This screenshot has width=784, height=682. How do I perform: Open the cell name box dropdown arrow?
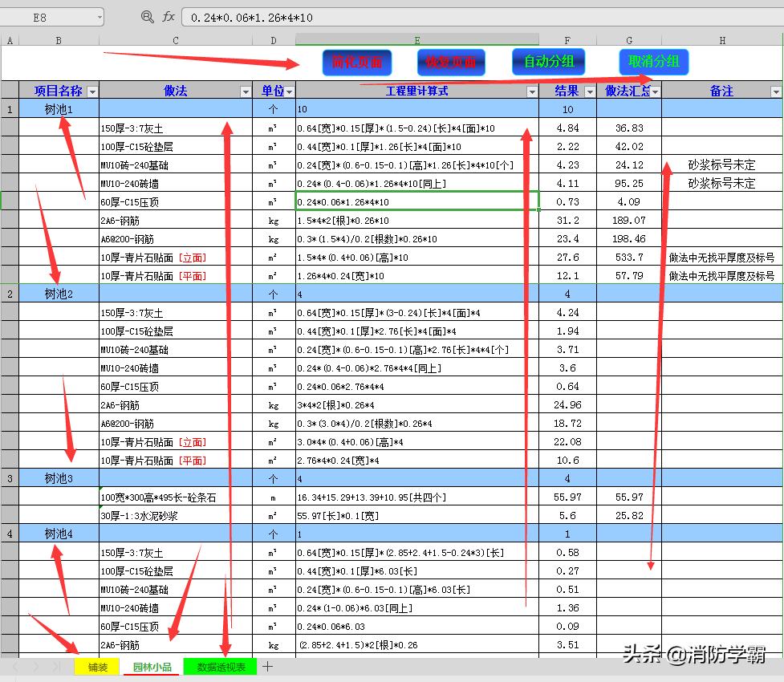[100, 16]
